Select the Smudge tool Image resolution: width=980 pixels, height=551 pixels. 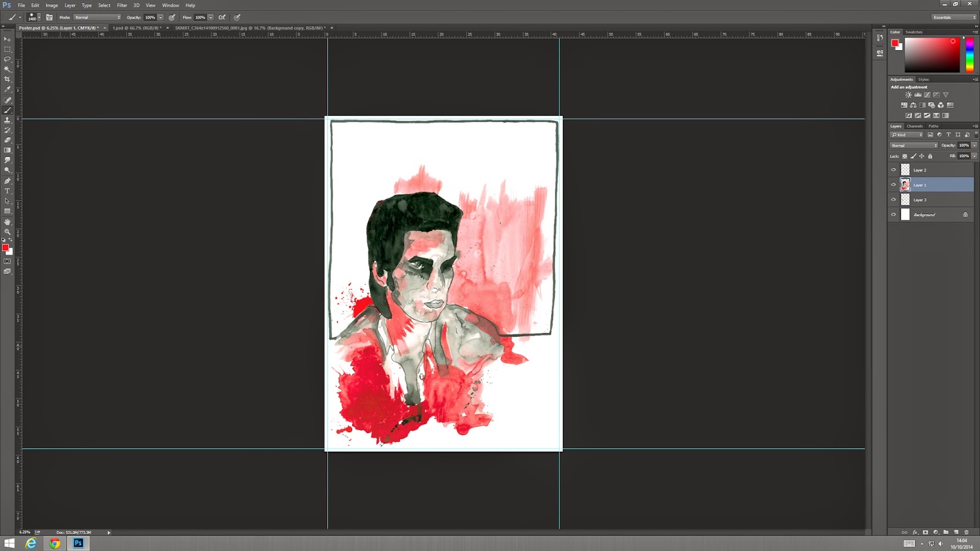pyautogui.click(x=7, y=160)
